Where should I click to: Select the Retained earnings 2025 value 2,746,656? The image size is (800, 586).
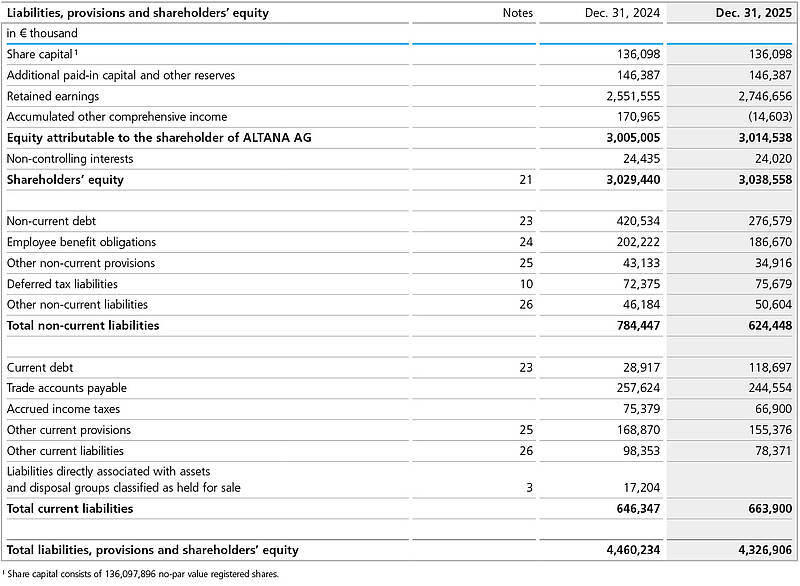[x=756, y=96]
